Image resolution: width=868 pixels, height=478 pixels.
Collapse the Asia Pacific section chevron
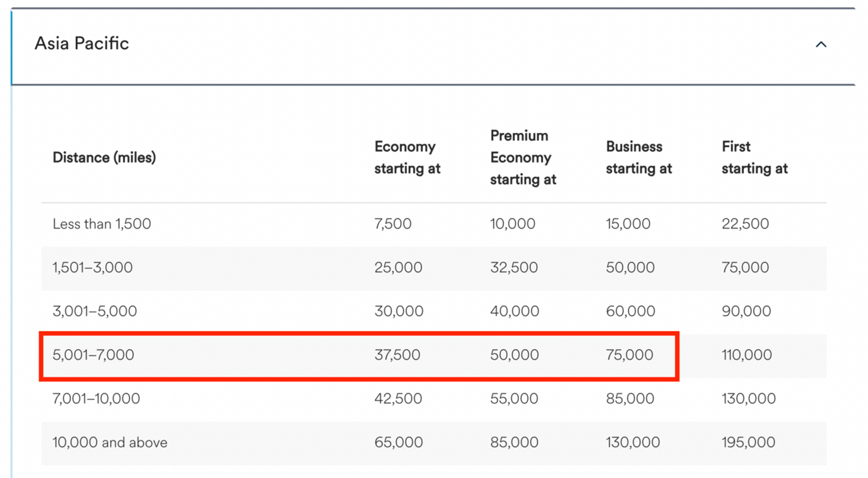point(821,45)
